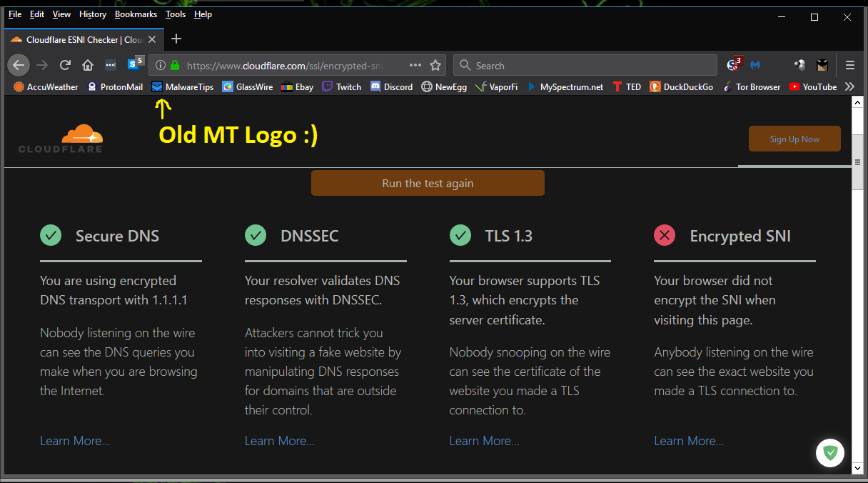This screenshot has width=868, height=483.
Task: Open the MalwareTips bookmark
Action: coord(182,86)
